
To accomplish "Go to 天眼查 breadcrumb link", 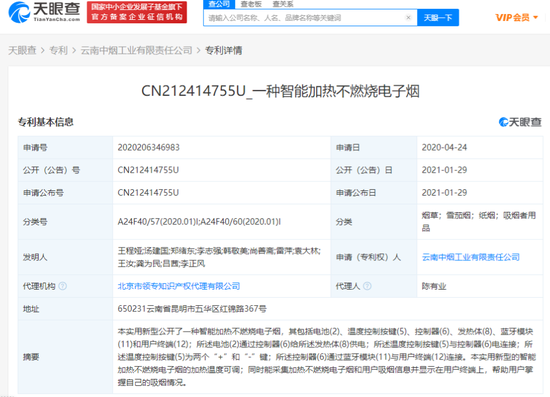I will 22,51.
